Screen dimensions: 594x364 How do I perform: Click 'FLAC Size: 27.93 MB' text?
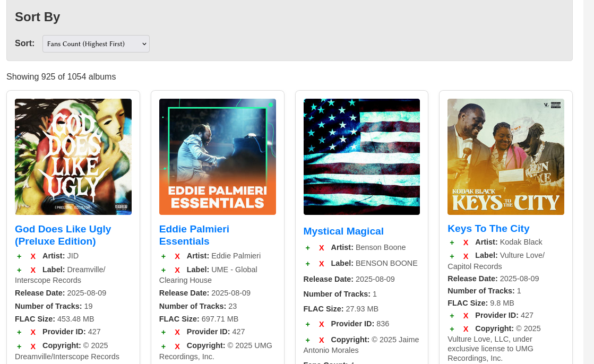[341, 309]
